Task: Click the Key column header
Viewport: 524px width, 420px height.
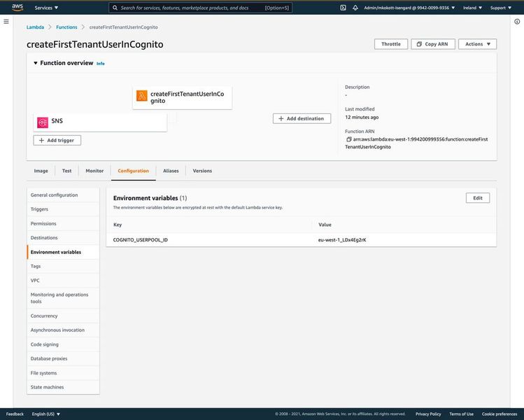Action: pyautogui.click(x=118, y=225)
